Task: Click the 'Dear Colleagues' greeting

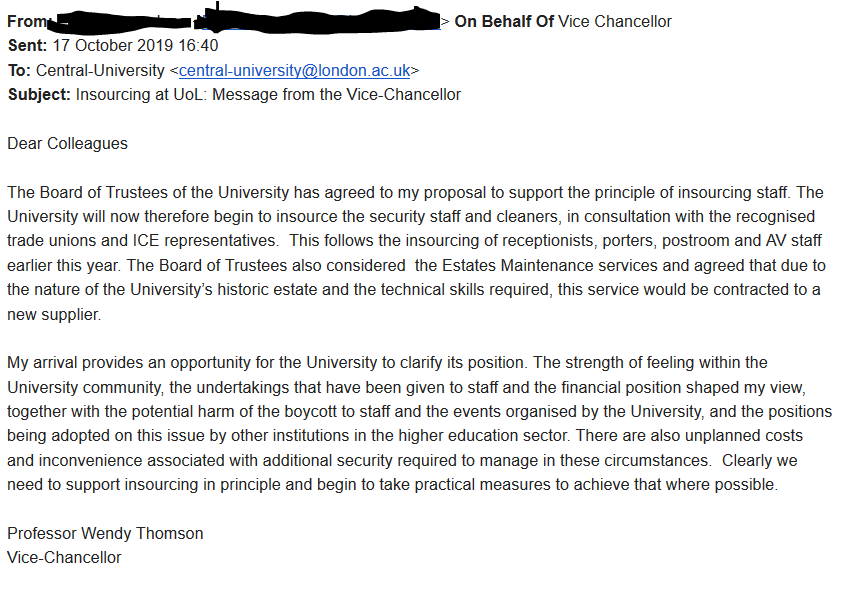Action: pyautogui.click(x=67, y=143)
